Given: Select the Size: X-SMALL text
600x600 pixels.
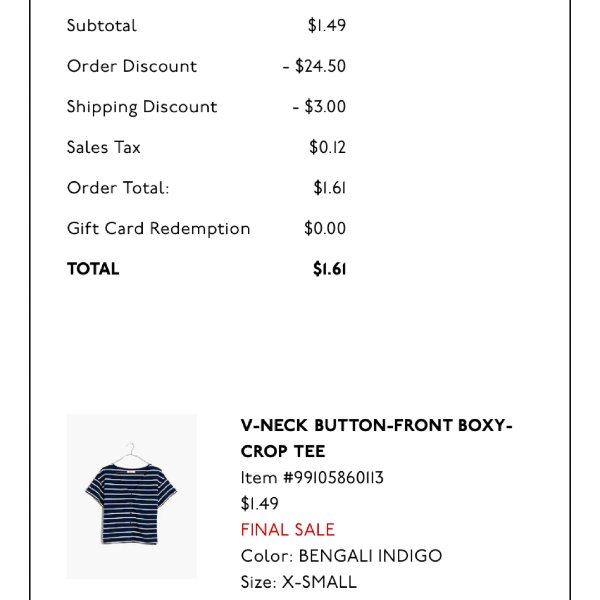Looking at the screenshot, I should [x=298, y=582].
